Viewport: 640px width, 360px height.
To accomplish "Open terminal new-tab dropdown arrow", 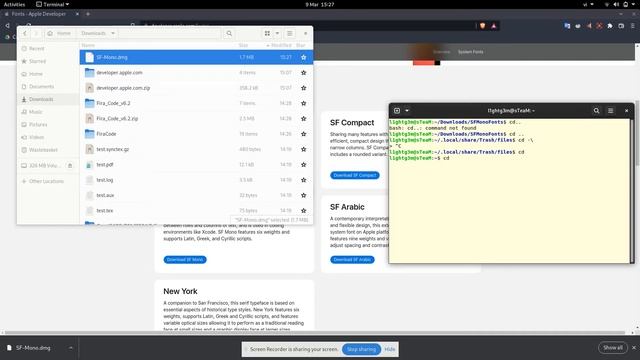I will 407,111.
